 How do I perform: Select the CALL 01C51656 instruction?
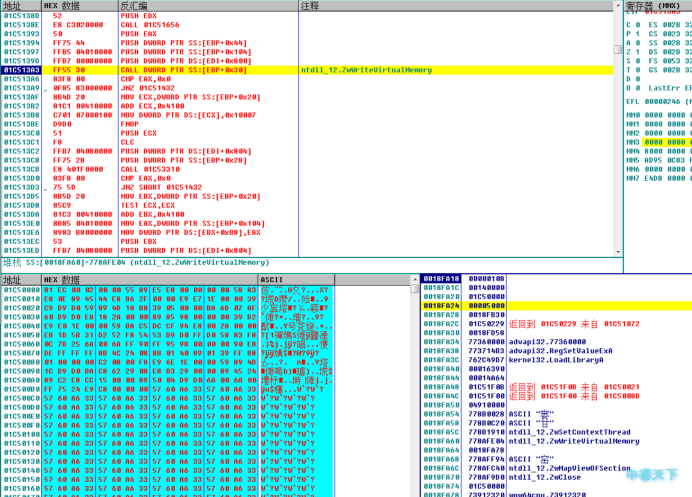click(x=150, y=25)
